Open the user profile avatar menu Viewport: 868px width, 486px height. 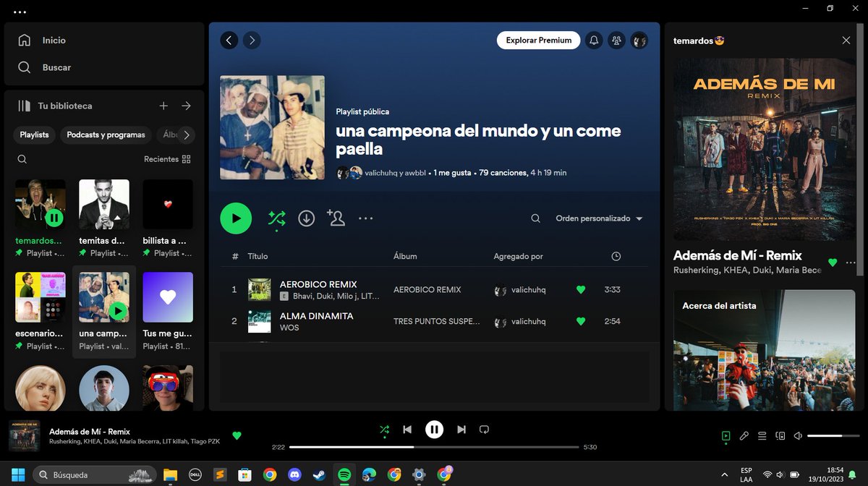(x=639, y=40)
